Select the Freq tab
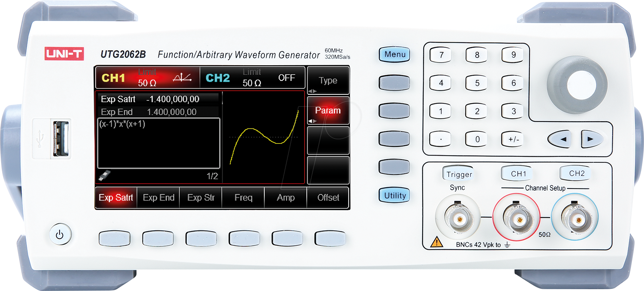 243,197
